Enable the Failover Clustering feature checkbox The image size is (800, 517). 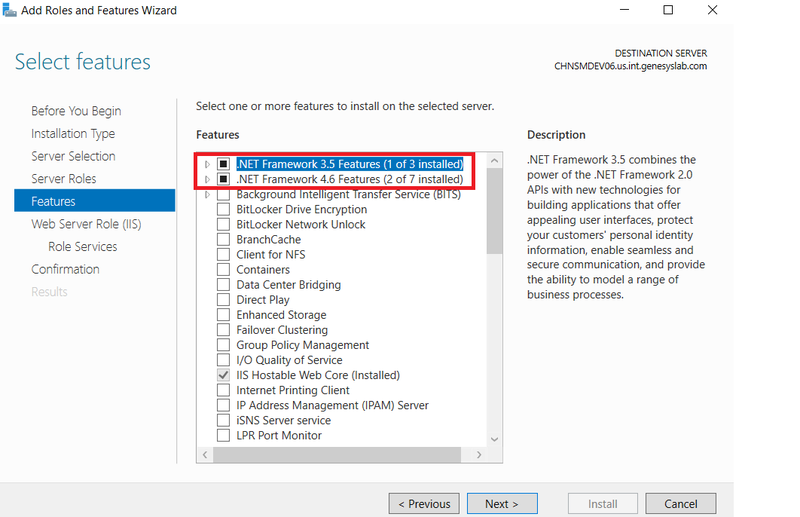pyautogui.click(x=223, y=330)
